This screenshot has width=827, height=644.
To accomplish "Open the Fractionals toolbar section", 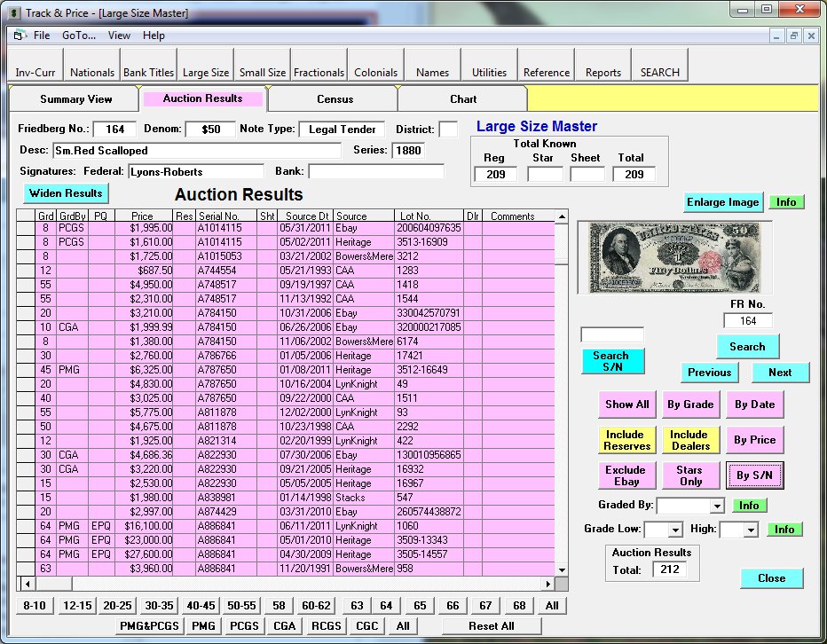I will [x=319, y=73].
